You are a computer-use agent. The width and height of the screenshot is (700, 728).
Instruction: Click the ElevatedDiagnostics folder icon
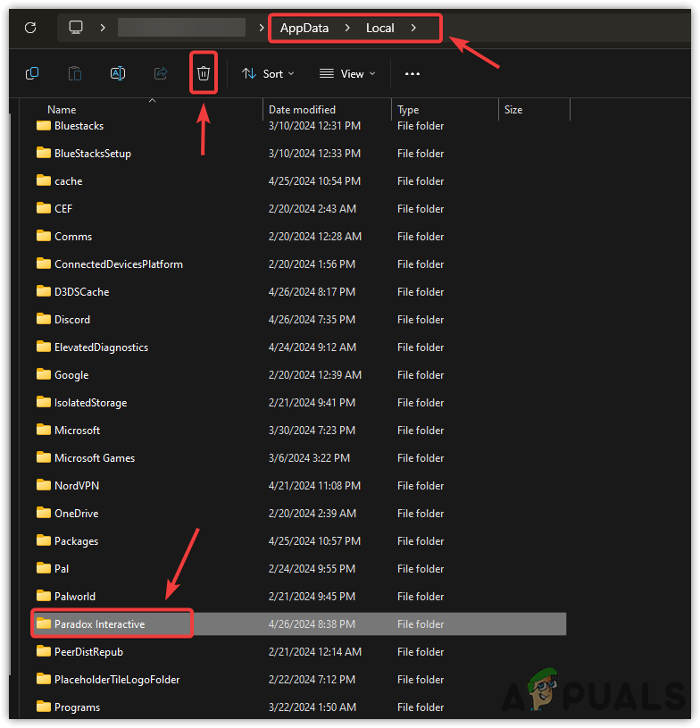pyautogui.click(x=44, y=347)
